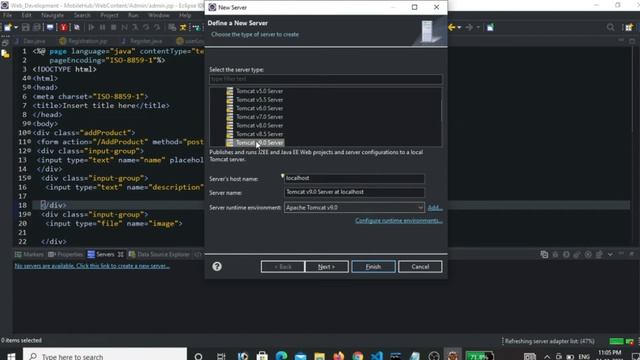Viewport: 640px width, 360px height.
Task: Switch to the Properties view tab
Action: point(65,254)
